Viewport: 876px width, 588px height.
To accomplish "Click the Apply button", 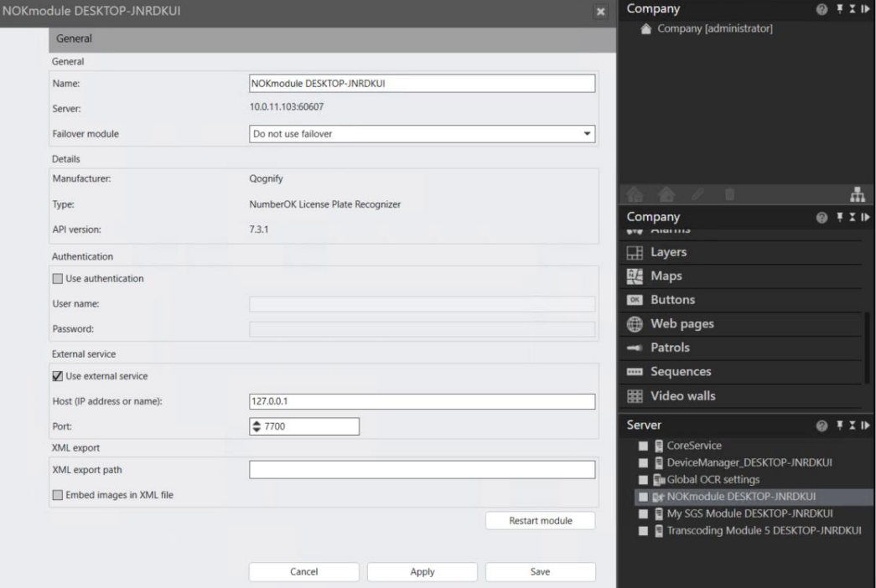I will click(422, 572).
